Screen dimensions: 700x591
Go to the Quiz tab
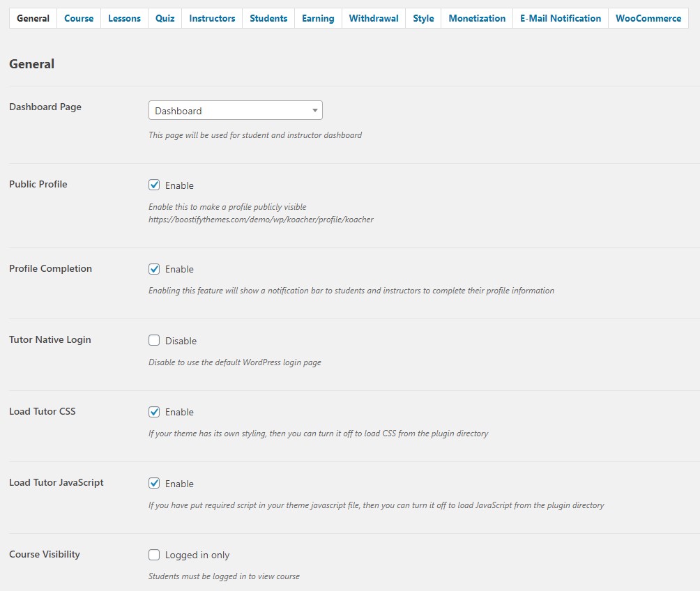165,18
